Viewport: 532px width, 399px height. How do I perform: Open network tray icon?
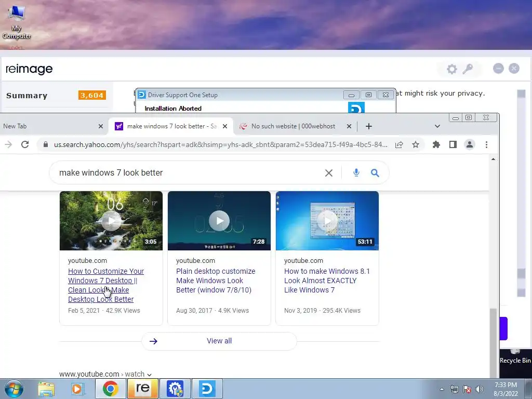click(454, 389)
